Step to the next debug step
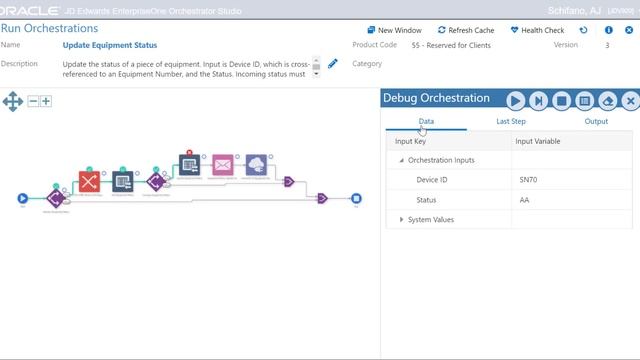Viewport: 640px width, 360px height. [x=538, y=101]
